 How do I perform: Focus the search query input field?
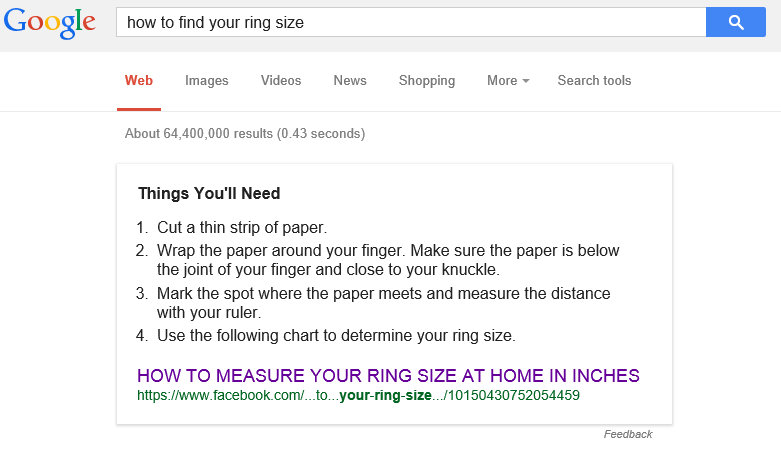click(410, 22)
